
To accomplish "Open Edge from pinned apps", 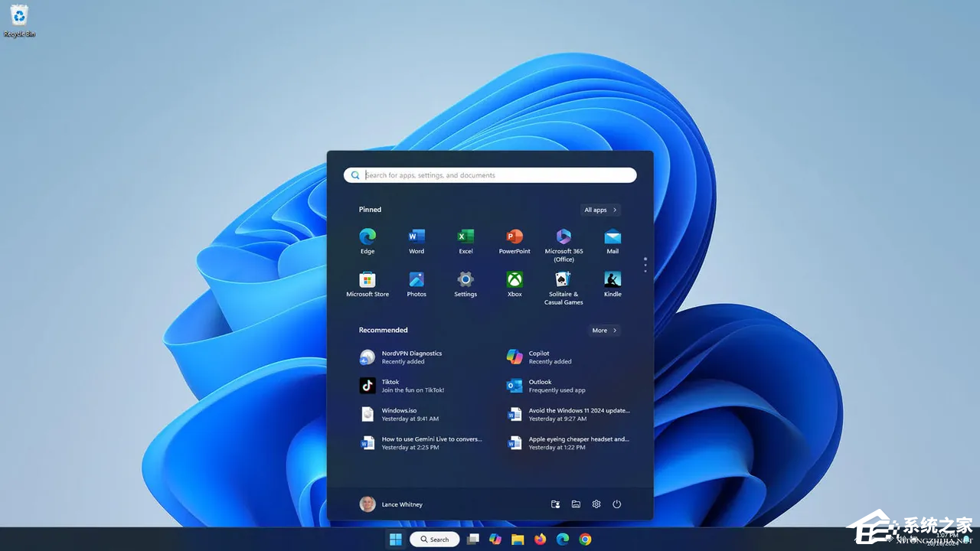I will coord(367,240).
